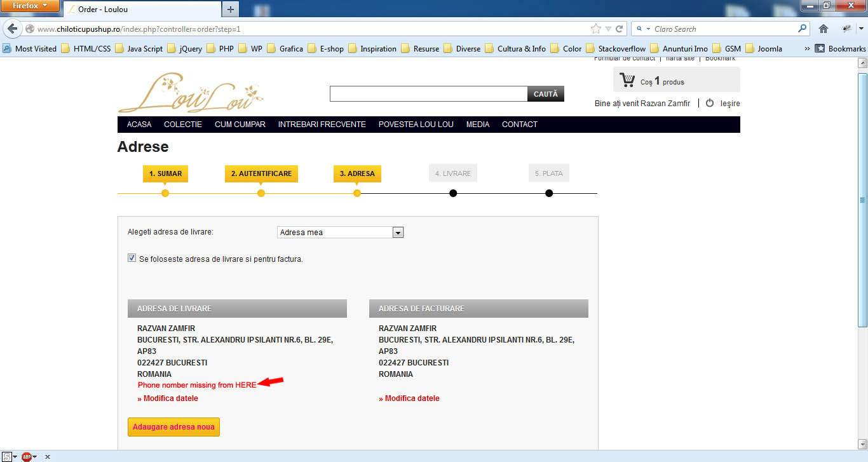Open the ABP dropdown arrow
This screenshot has width=868, height=462.
click(x=34, y=457)
